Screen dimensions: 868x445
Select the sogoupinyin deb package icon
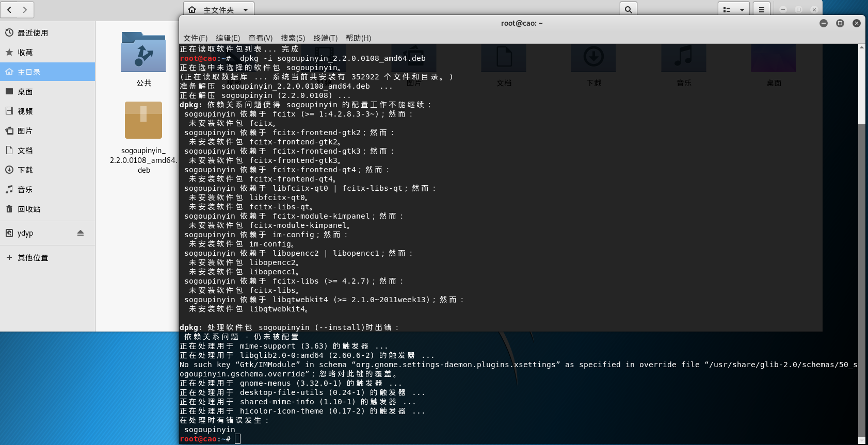pyautogui.click(x=143, y=120)
